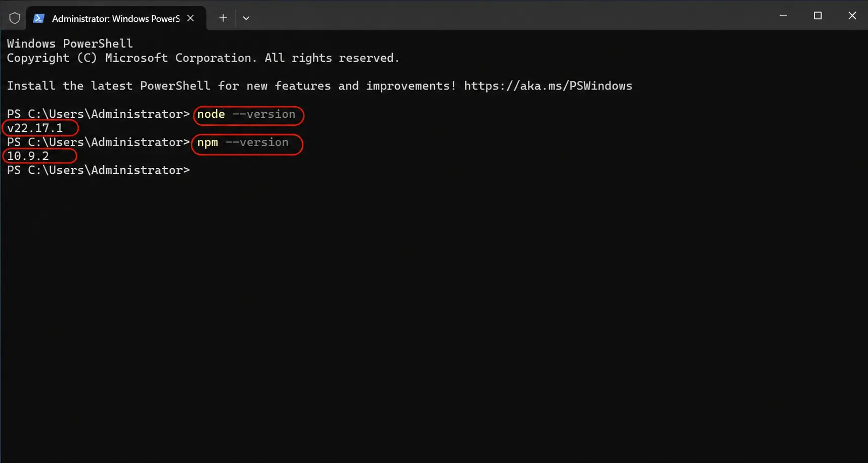Screen dimensions: 868x463
Task: Close the Windows Terminal window
Action: (852, 16)
